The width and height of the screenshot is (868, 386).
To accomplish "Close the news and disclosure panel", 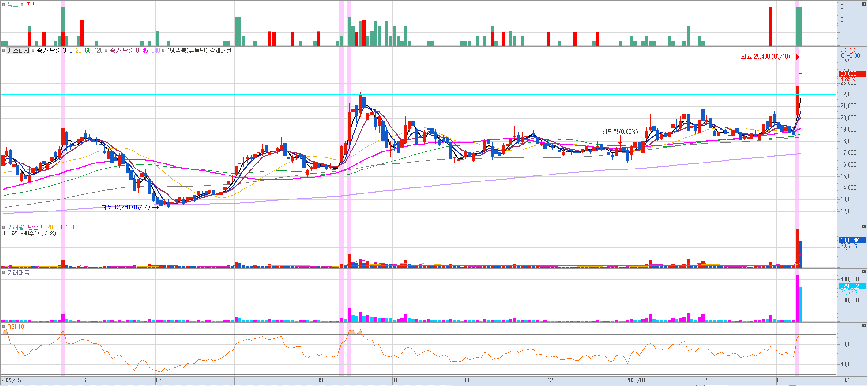I will pos(864,4).
